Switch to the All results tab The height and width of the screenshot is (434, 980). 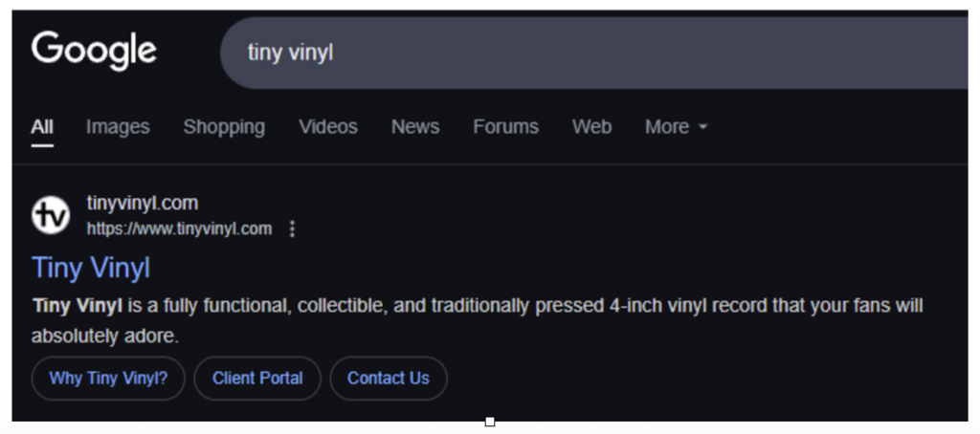point(42,127)
